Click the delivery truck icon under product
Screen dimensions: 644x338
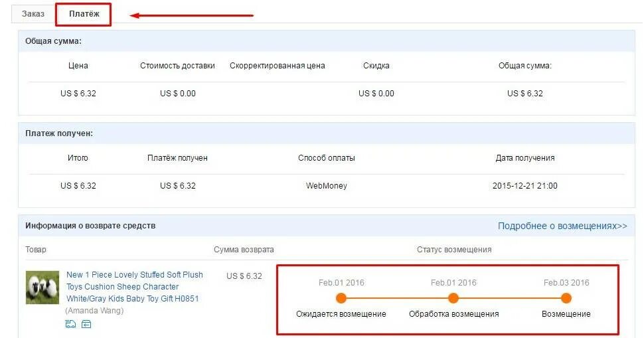(x=71, y=324)
